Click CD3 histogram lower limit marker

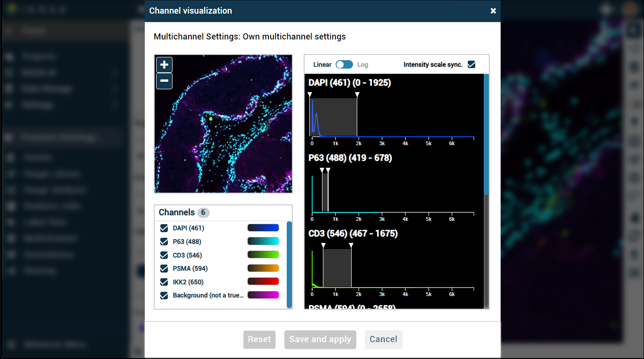pos(323,245)
